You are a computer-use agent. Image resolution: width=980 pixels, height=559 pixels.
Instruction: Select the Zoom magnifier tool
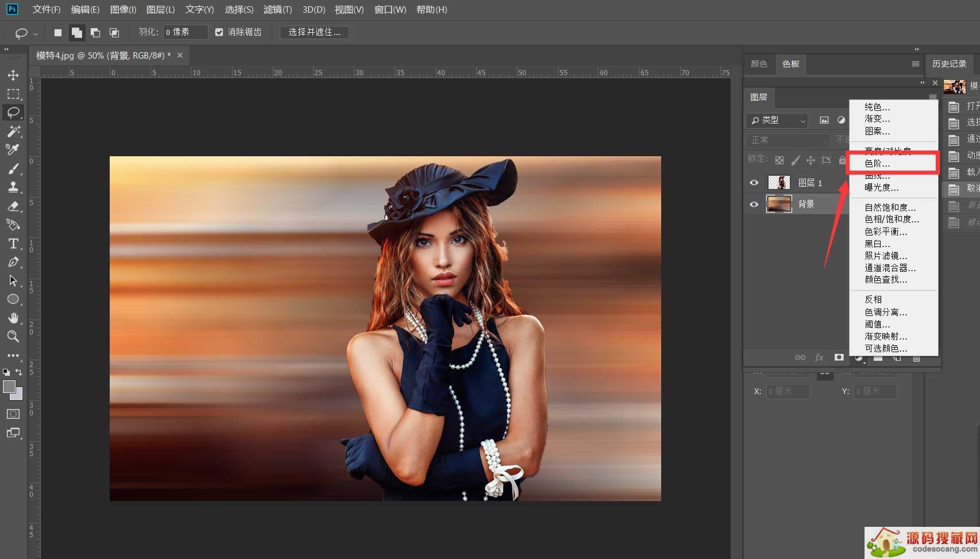(13, 337)
